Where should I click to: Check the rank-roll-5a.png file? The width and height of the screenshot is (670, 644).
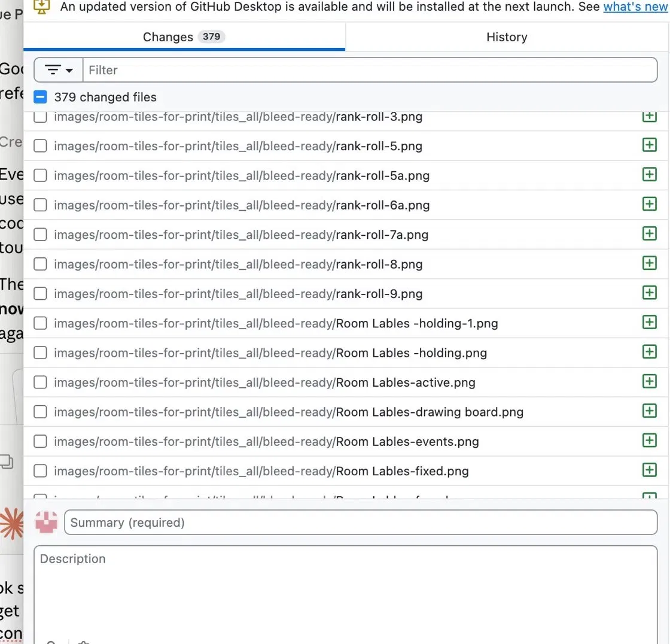click(x=40, y=175)
